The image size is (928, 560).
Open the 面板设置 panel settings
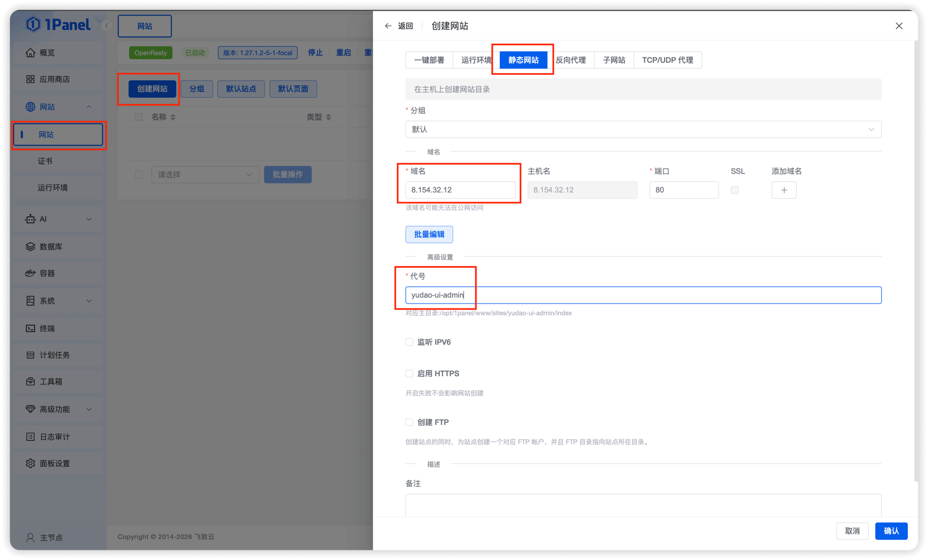coord(54,463)
